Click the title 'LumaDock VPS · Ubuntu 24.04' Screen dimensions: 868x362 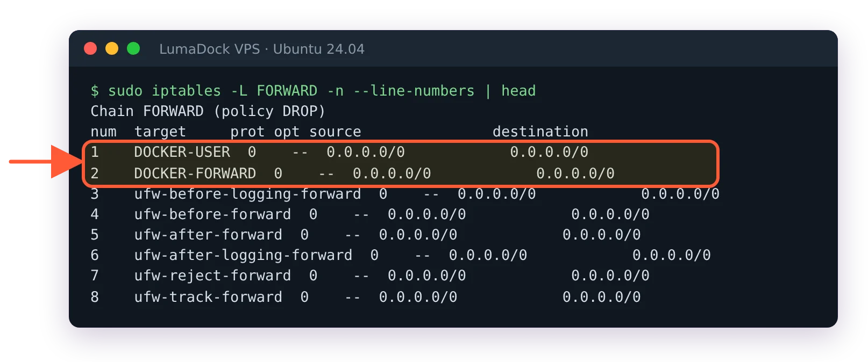tap(262, 49)
